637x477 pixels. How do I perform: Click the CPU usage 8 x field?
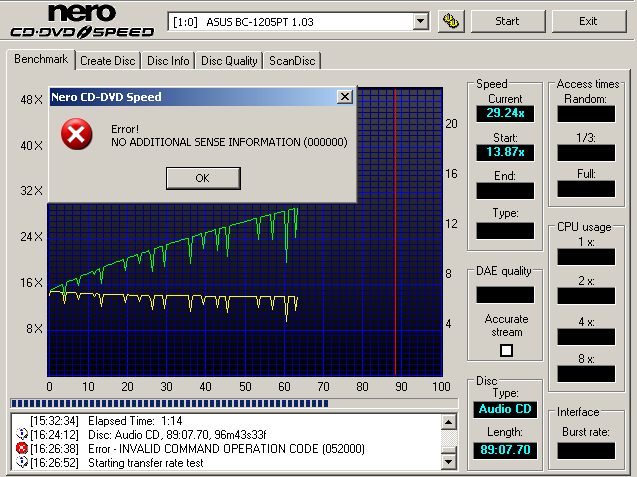[x=586, y=374]
